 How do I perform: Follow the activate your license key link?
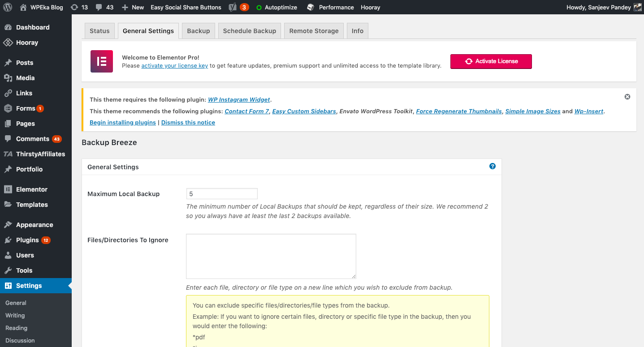point(175,66)
